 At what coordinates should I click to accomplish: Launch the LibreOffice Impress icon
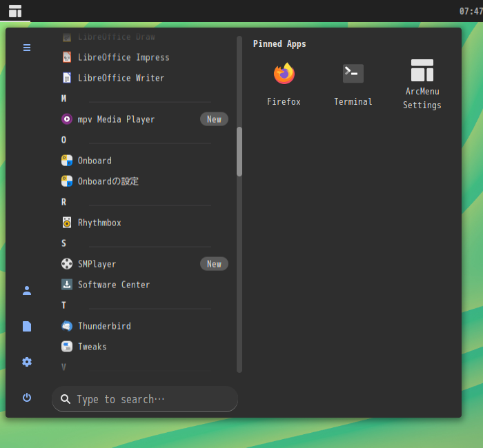click(67, 57)
